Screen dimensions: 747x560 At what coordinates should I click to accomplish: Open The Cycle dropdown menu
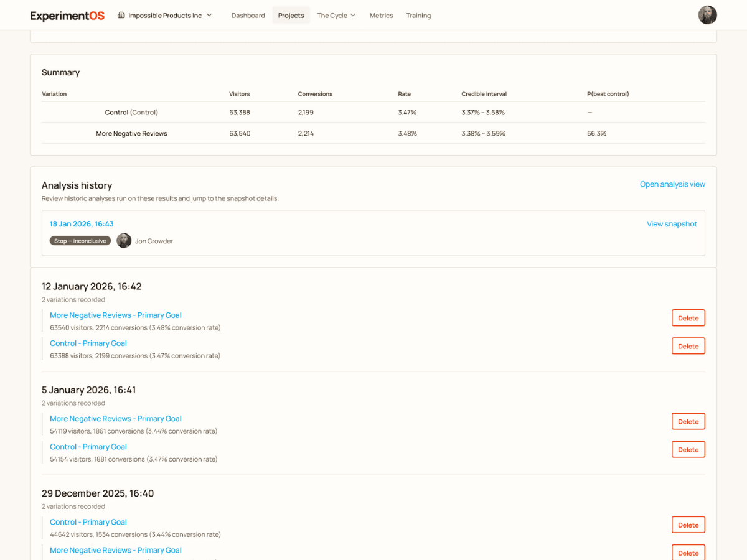(336, 15)
